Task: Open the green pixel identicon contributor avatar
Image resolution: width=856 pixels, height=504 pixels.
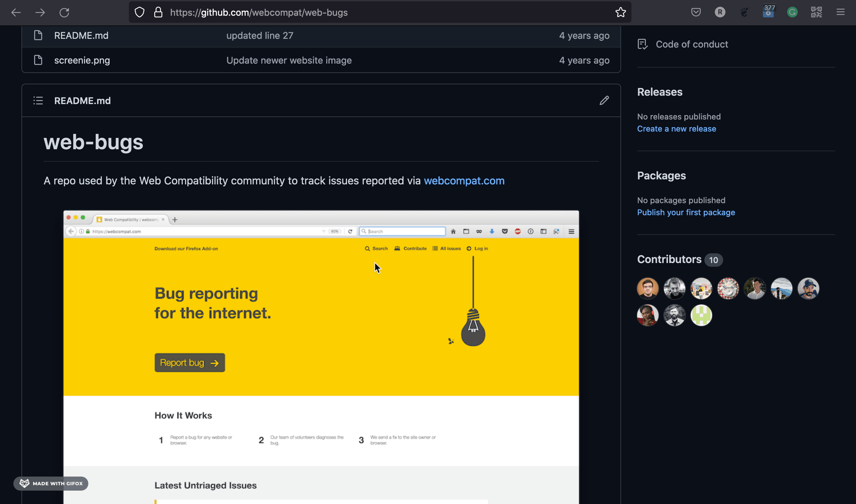Action: pos(701,315)
